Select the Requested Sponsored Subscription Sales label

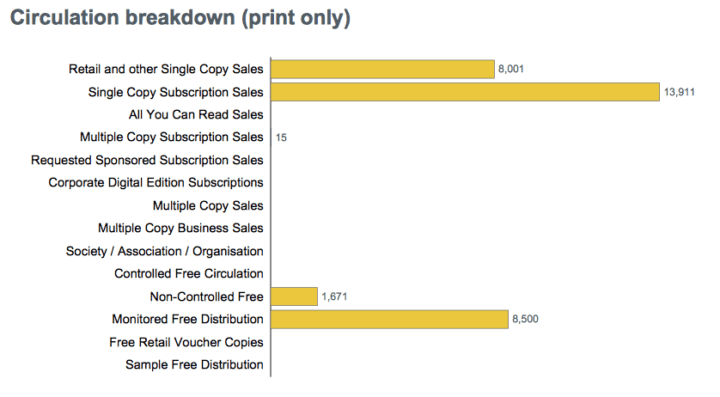(147, 160)
